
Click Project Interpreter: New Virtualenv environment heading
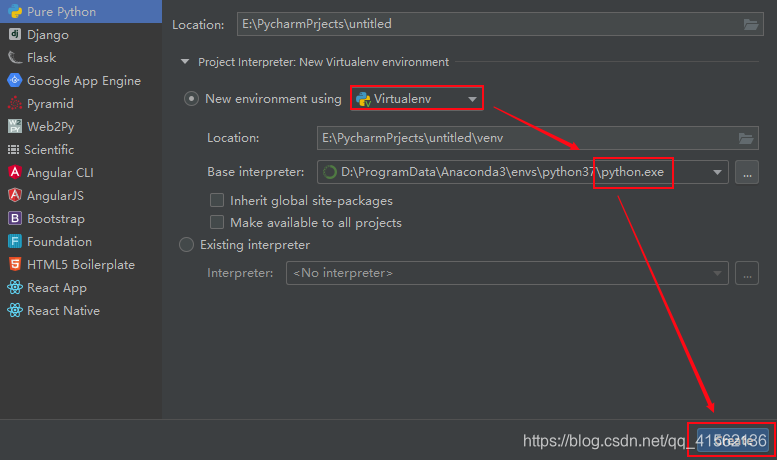[323, 62]
